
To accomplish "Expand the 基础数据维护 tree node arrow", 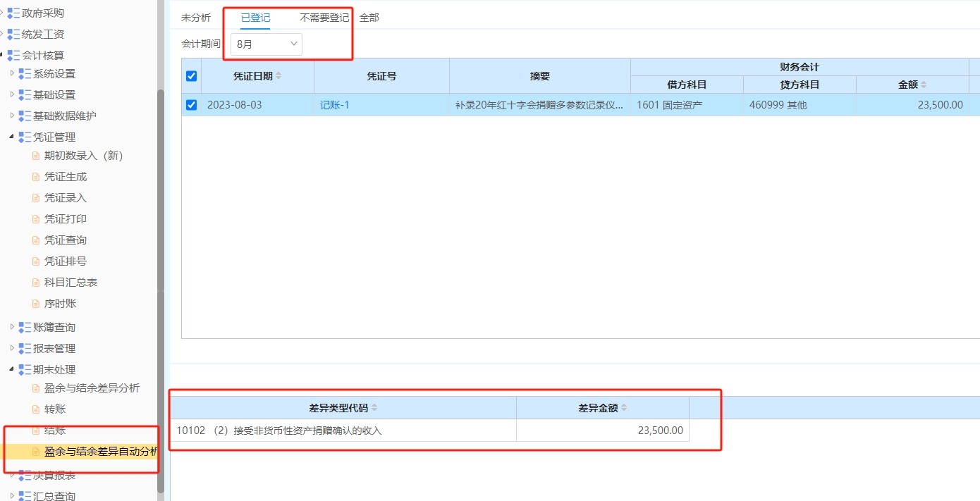I will [11, 116].
